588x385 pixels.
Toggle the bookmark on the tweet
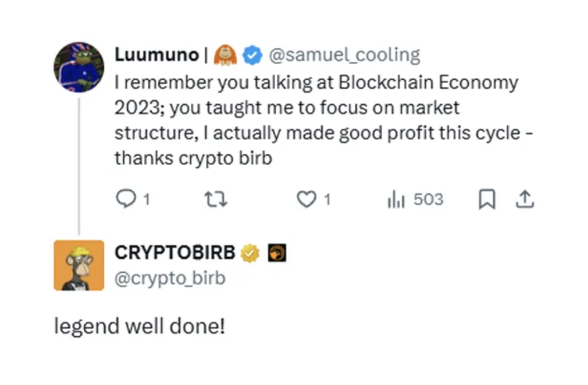click(488, 199)
